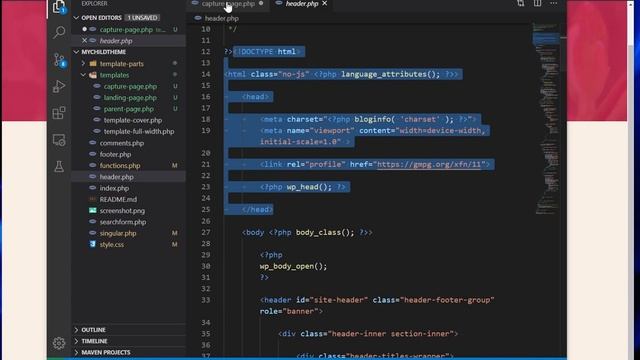
Task: Open capture-page.php in templates folder
Action: 130,87
